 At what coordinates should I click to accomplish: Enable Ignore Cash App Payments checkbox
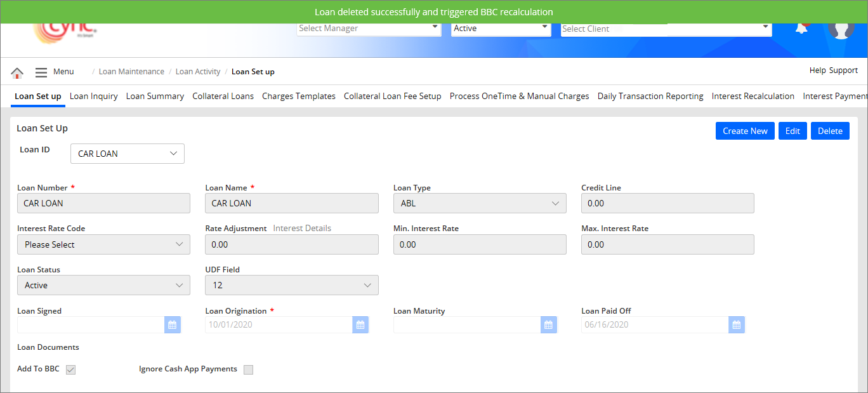tap(248, 370)
